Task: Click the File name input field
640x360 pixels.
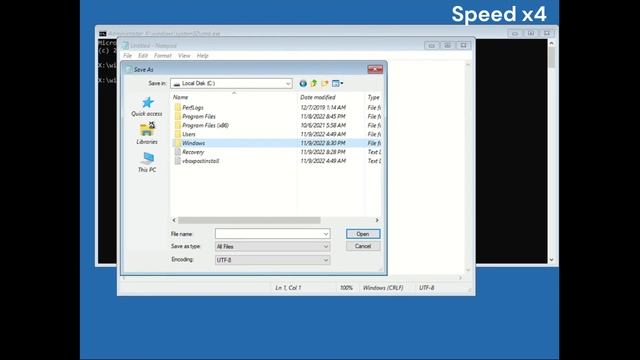Action: point(269,234)
